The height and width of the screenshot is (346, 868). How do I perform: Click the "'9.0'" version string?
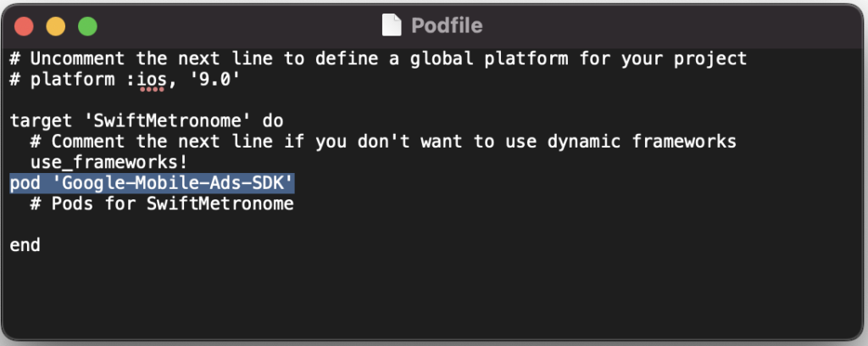coord(214,80)
